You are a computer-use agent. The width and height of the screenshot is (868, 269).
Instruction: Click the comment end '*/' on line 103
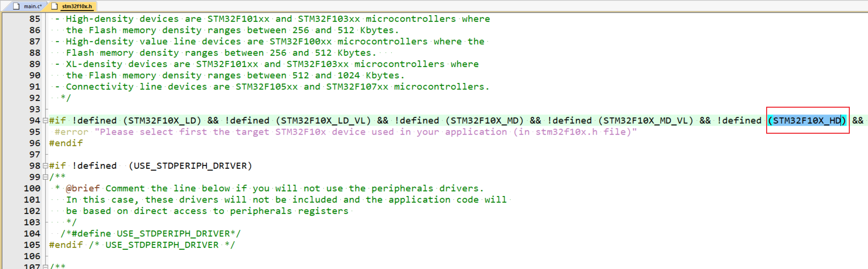point(72,222)
